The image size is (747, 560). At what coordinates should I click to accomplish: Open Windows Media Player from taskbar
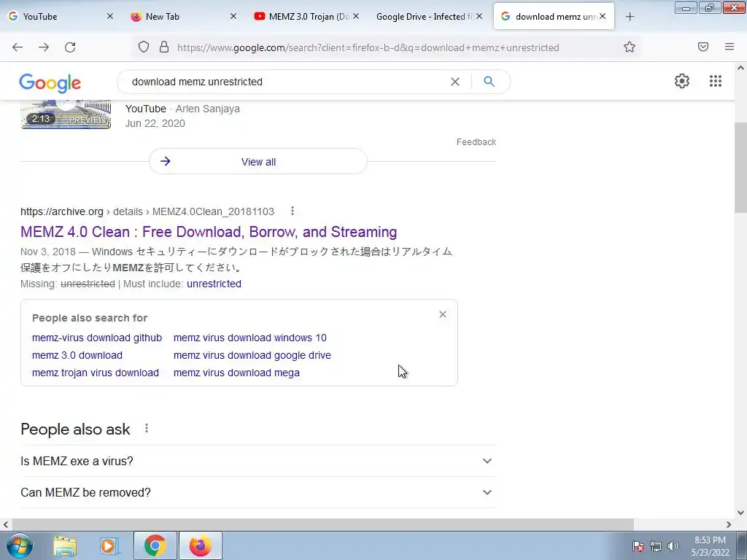click(x=109, y=546)
